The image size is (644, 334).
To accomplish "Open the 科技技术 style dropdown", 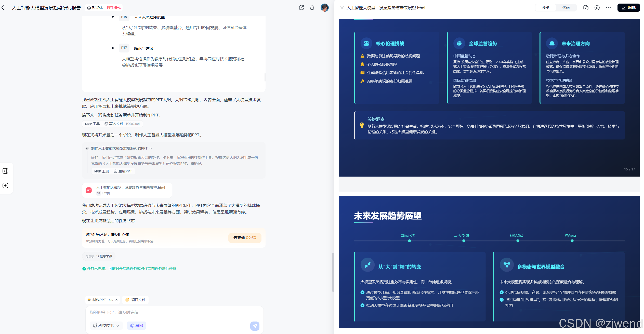I will [x=106, y=325].
